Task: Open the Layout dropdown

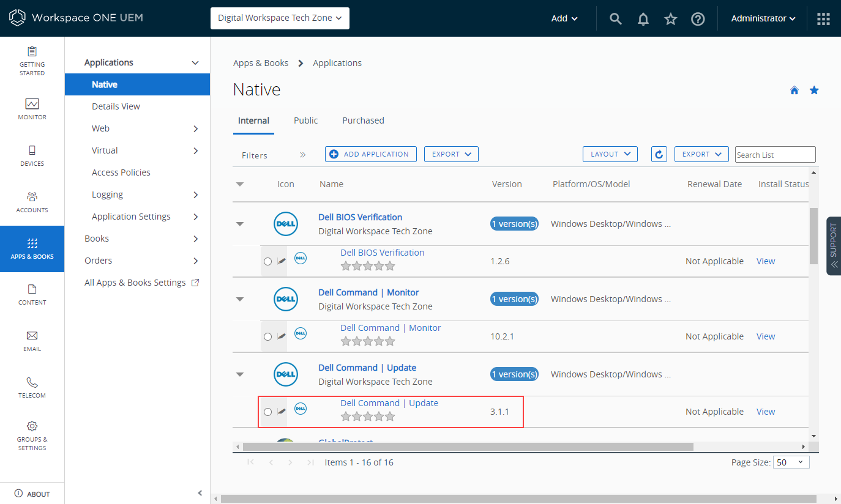Action: pyautogui.click(x=610, y=154)
